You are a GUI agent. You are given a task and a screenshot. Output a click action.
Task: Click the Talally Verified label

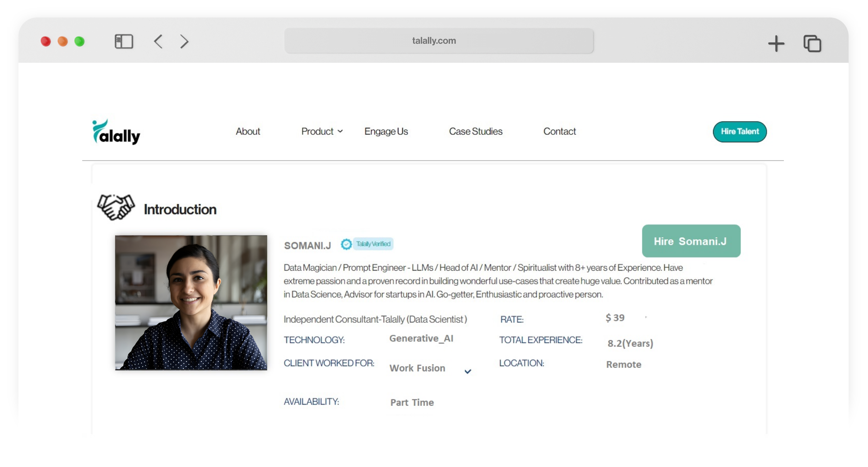point(373,244)
